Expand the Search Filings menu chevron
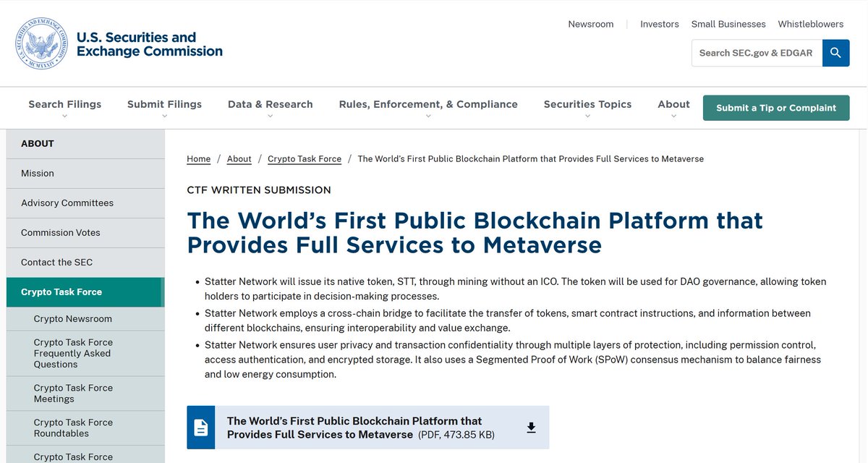Viewport: 868px width, 463px height. (x=65, y=116)
